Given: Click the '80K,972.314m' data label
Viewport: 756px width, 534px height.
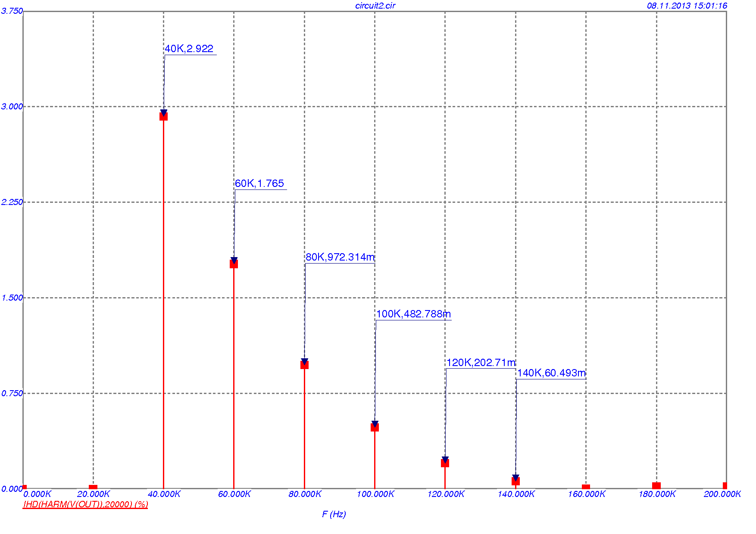Looking at the screenshot, I should [x=340, y=257].
